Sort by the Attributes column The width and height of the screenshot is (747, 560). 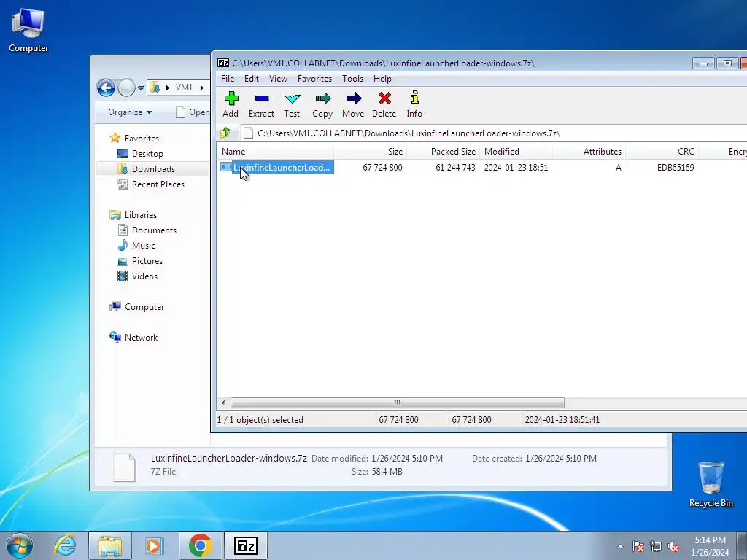[589, 152]
